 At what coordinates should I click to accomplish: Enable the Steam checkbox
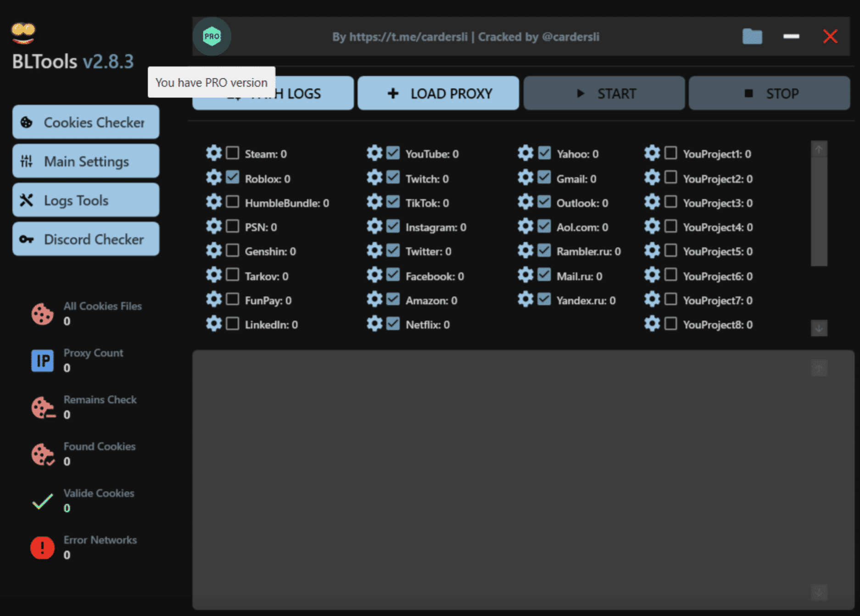click(233, 153)
